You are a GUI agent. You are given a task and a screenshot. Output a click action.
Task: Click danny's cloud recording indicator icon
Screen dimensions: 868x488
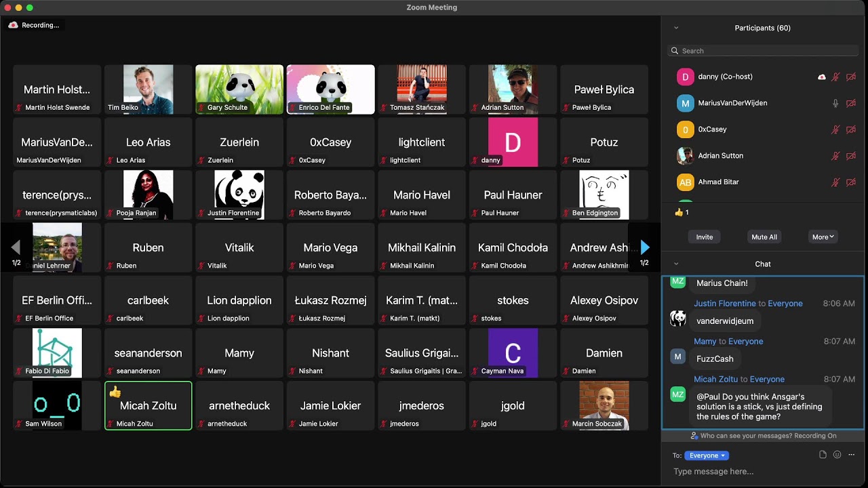822,77
